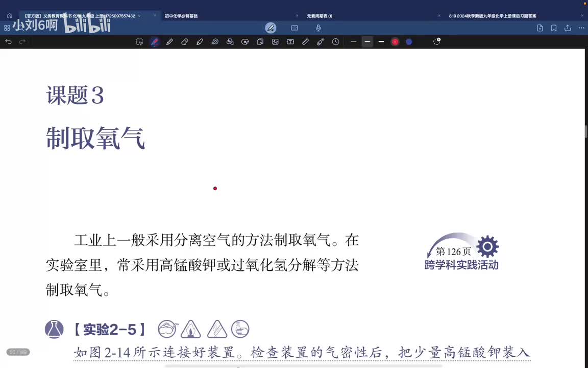Image resolution: width=588 pixels, height=368 pixels.
Task: Select the pencil tool
Action: pos(169,42)
